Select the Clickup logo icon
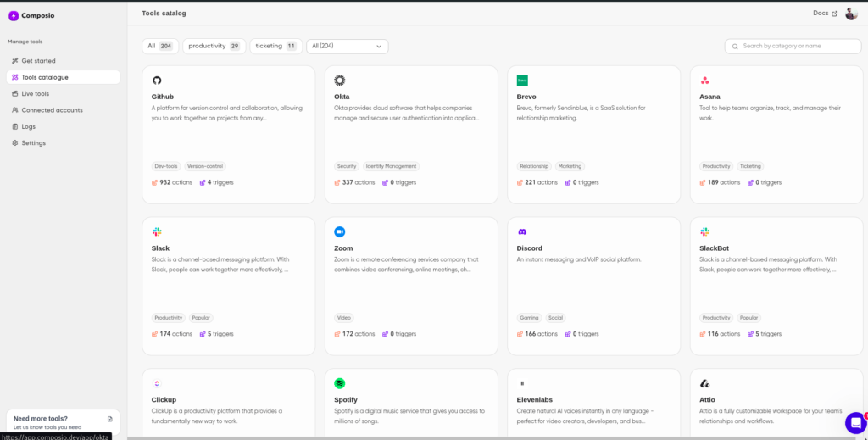The height and width of the screenshot is (440, 868). 157,383
